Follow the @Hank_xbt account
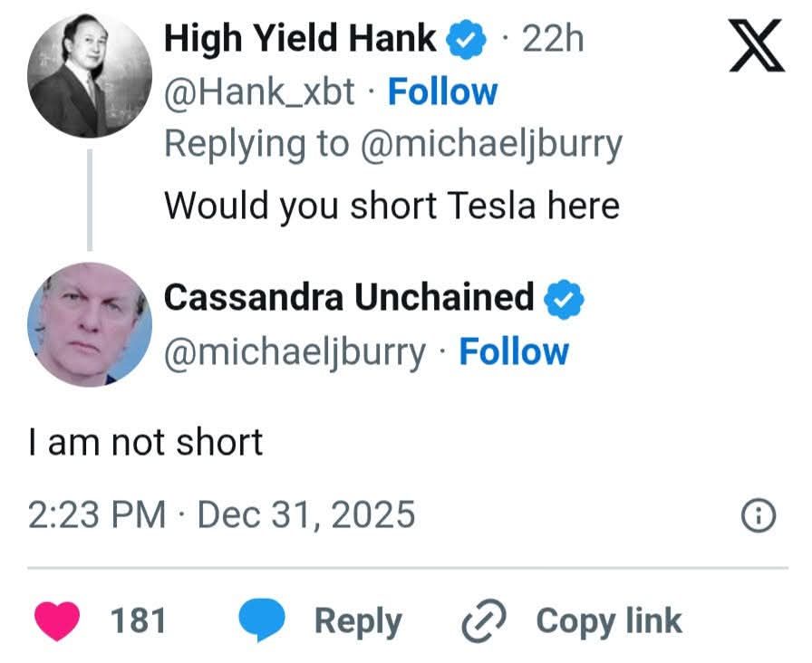Screen dimensions: 812x663 click(x=442, y=92)
